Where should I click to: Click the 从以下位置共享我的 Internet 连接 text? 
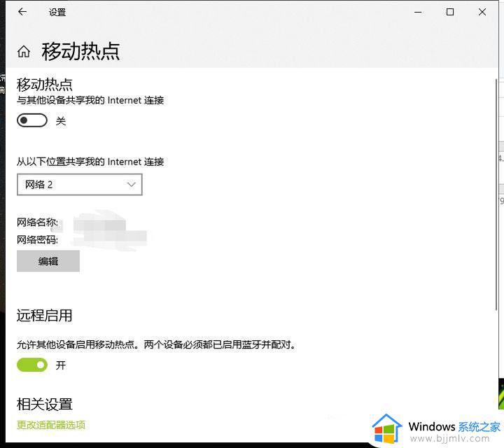click(90, 162)
